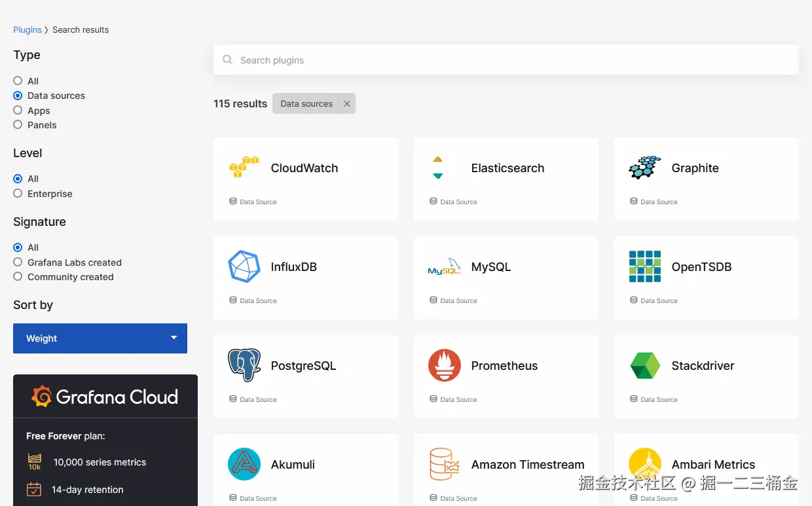Click database icon under Elasticsearch card
Viewport: 812px width, 506px height.
tap(433, 202)
